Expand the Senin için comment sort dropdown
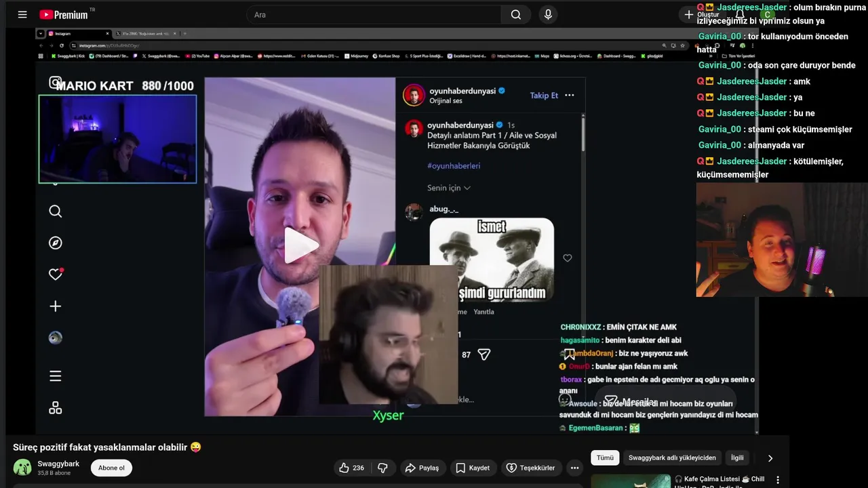The height and width of the screenshot is (488, 868). (449, 188)
